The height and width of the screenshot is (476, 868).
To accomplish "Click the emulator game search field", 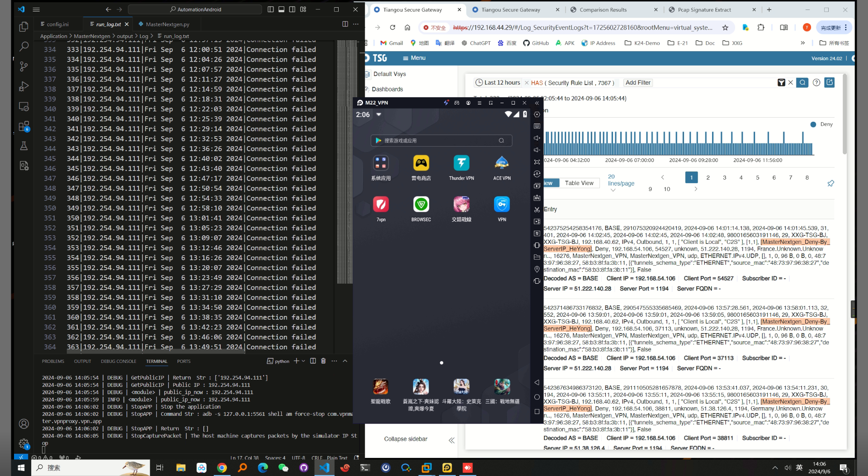I will point(441,141).
